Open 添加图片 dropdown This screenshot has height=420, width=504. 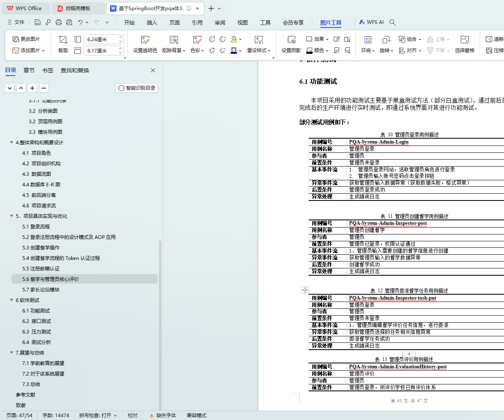click(x=29, y=51)
